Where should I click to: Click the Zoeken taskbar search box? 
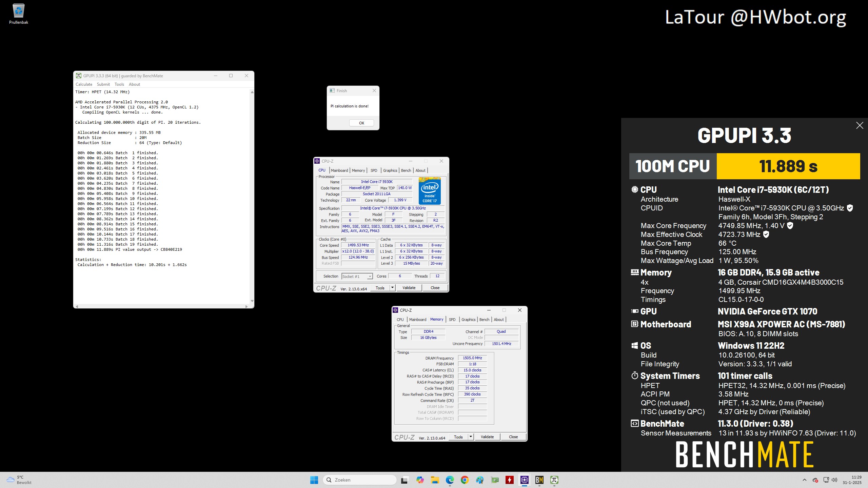(360, 480)
